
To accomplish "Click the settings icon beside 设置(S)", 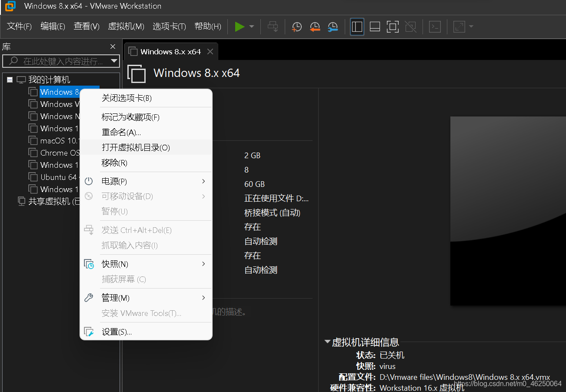I will click(x=89, y=332).
